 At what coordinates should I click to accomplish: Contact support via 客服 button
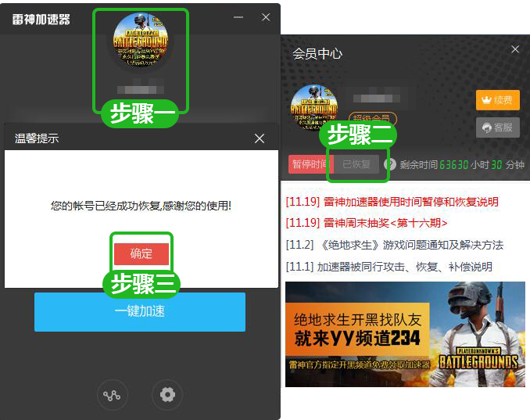[497, 127]
